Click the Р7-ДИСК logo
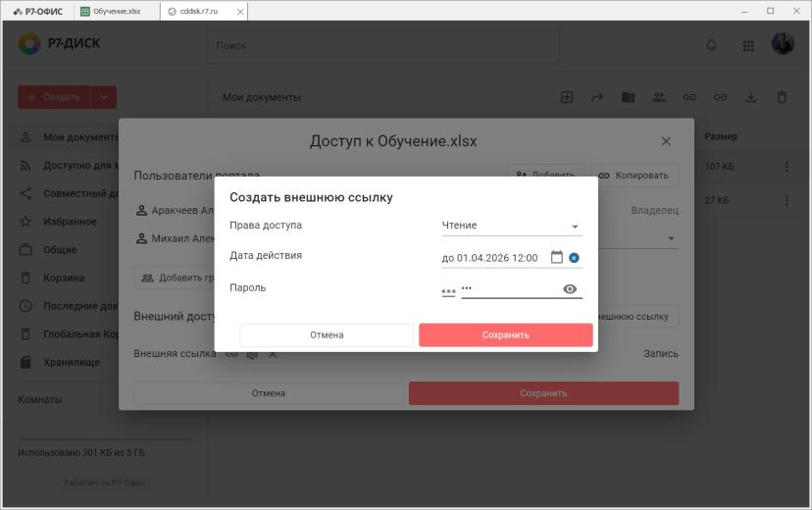This screenshot has height=510, width=812. point(59,43)
